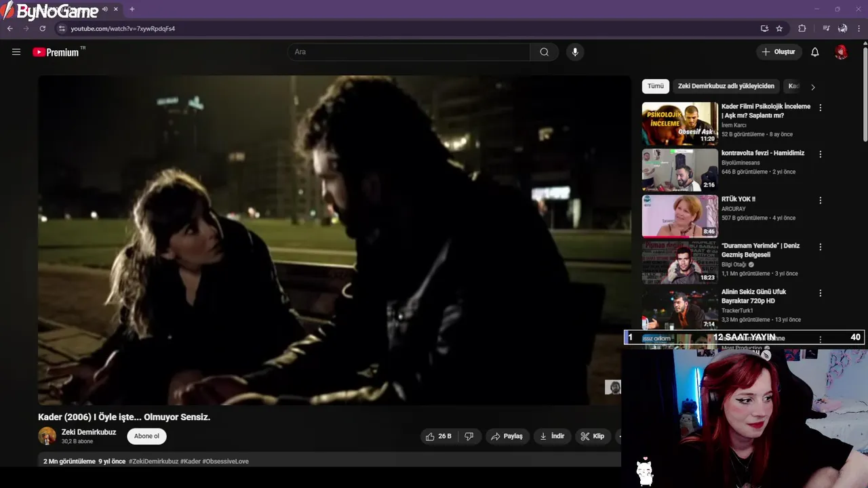
Task: Click the channel watermark in video corner
Action: click(613, 387)
